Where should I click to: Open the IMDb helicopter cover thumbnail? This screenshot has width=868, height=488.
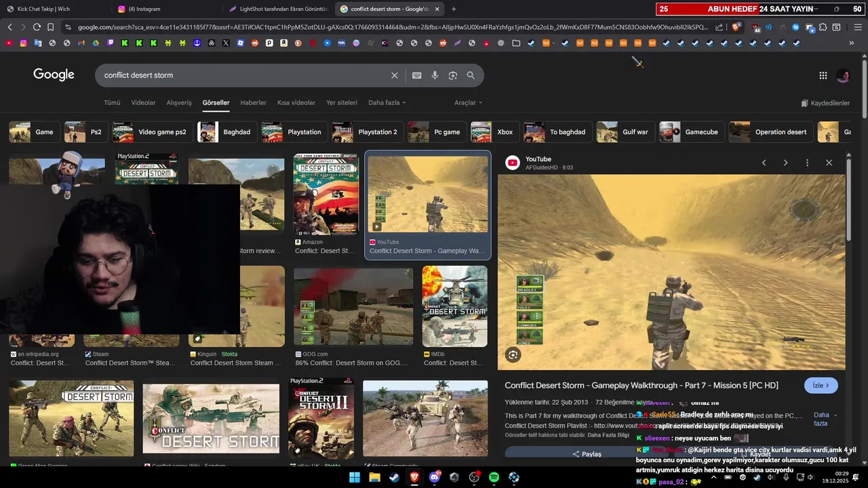point(454,306)
